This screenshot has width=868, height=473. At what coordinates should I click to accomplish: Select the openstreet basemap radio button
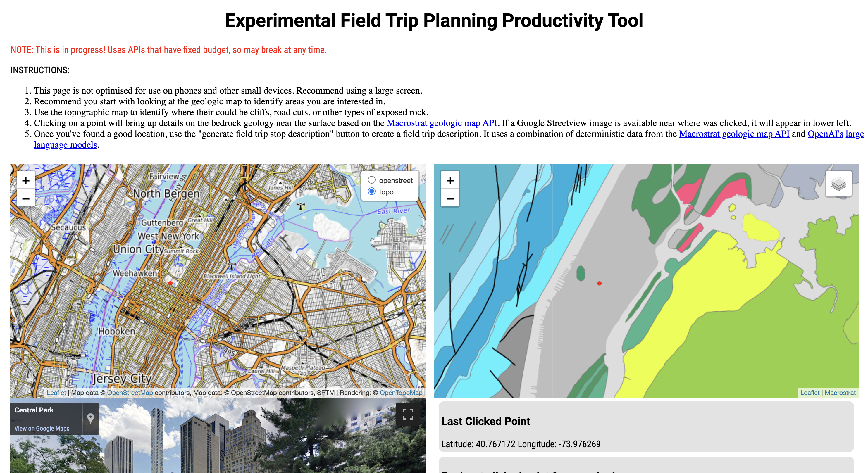[x=371, y=180]
